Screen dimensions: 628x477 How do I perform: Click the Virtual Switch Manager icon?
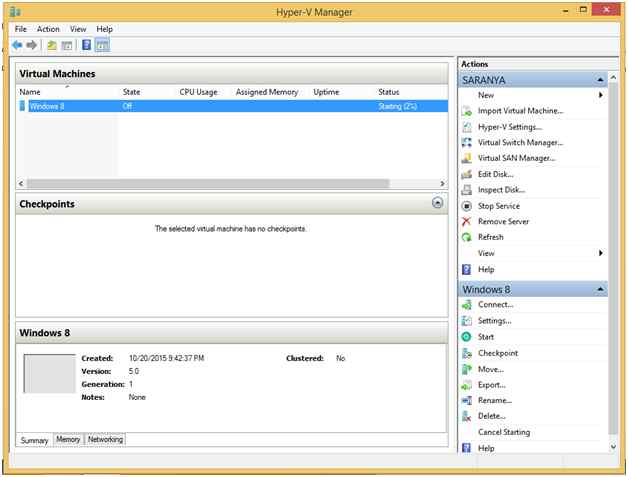(467, 143)
